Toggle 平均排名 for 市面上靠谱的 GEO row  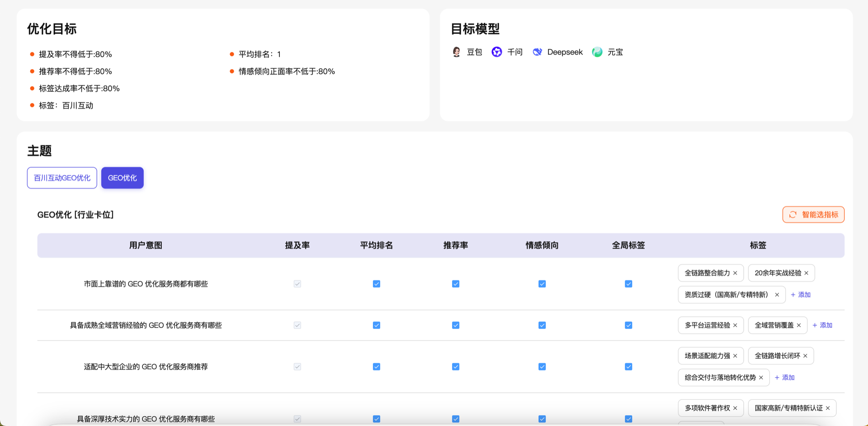[x=377, y=284]
